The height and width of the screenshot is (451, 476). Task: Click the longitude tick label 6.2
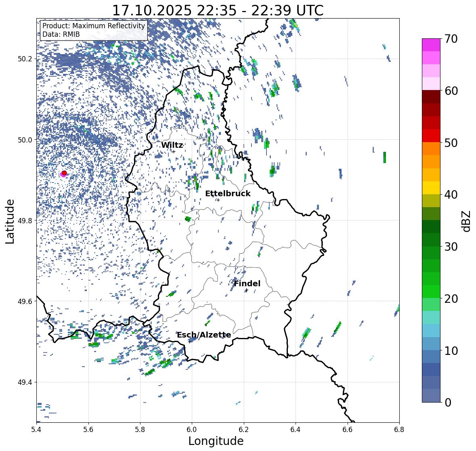(244, 429)
